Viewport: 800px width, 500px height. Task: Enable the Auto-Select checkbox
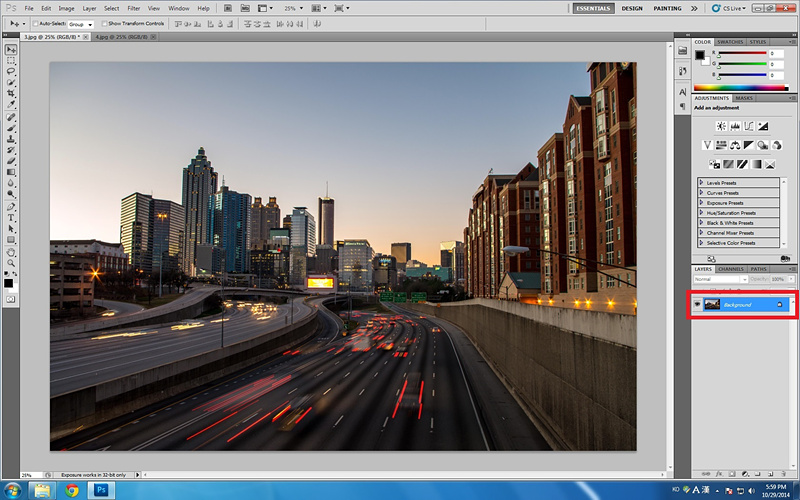pyautogui.click(x=35, y=23)
